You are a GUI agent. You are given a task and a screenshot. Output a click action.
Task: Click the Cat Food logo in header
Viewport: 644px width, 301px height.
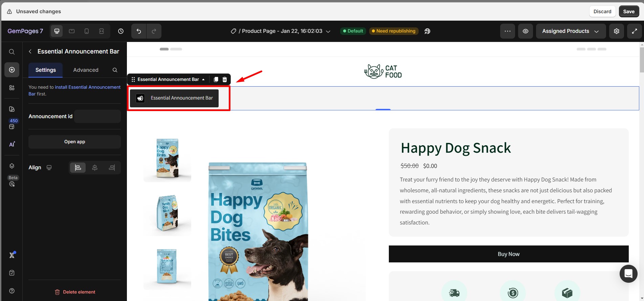(383, 71)
